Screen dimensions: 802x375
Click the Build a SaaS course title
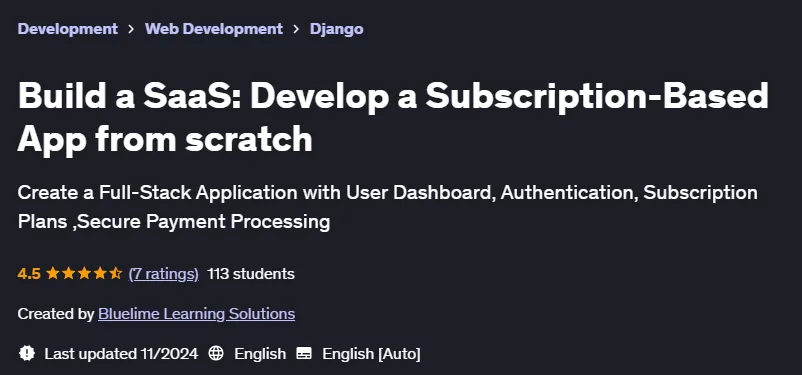click(x=393, y=117)
